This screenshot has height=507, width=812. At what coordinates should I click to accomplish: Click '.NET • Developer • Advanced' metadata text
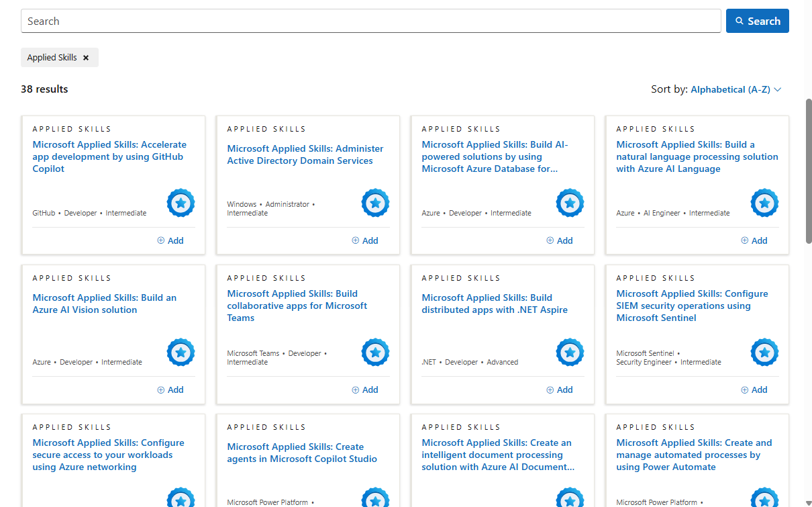point(470,362)
